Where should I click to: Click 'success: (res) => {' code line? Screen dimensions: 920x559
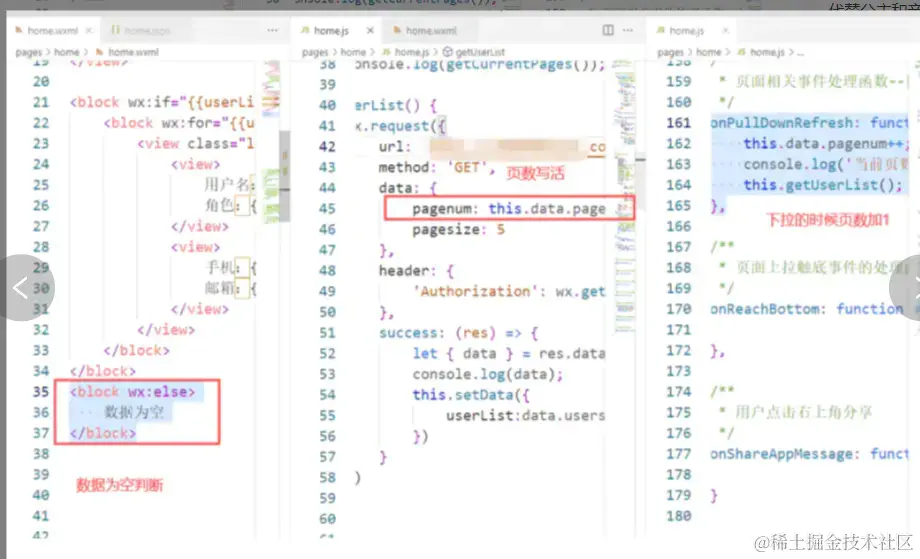(x=458, y=333)
